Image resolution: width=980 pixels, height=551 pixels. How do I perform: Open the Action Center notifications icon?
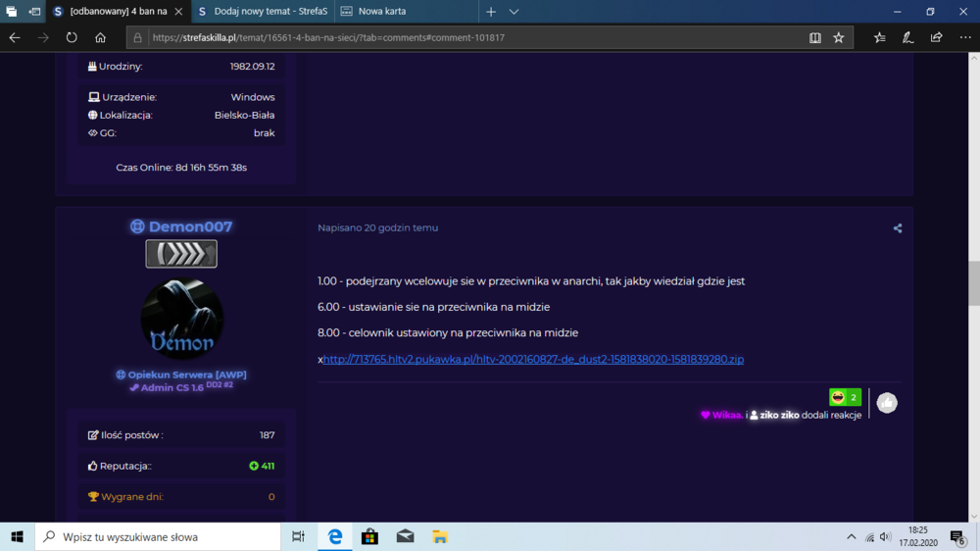point(958,536)
